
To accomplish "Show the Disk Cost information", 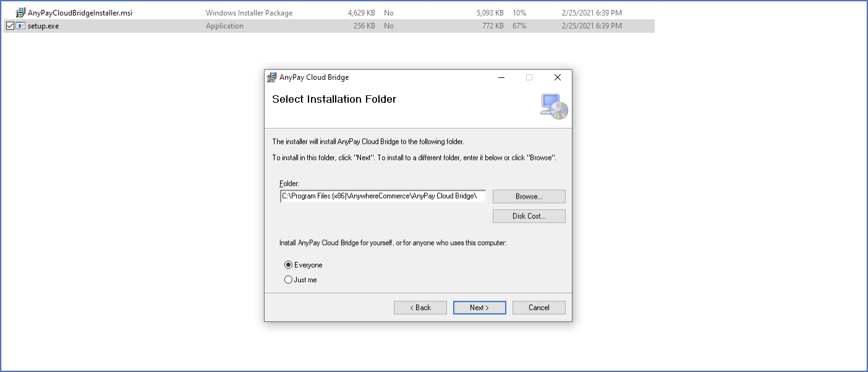I will 529,216.
